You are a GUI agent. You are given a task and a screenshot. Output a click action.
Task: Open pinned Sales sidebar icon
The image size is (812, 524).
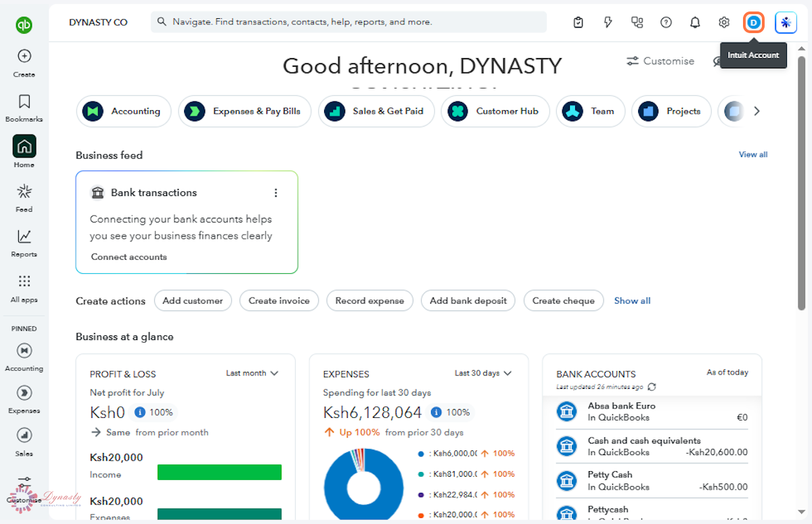[x=24, y=435]
